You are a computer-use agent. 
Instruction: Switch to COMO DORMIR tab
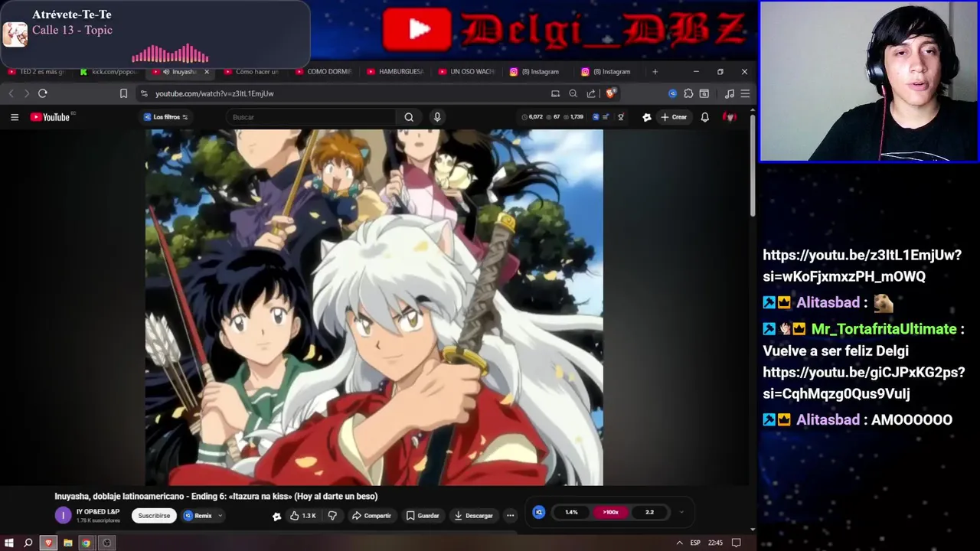point(323,71)
